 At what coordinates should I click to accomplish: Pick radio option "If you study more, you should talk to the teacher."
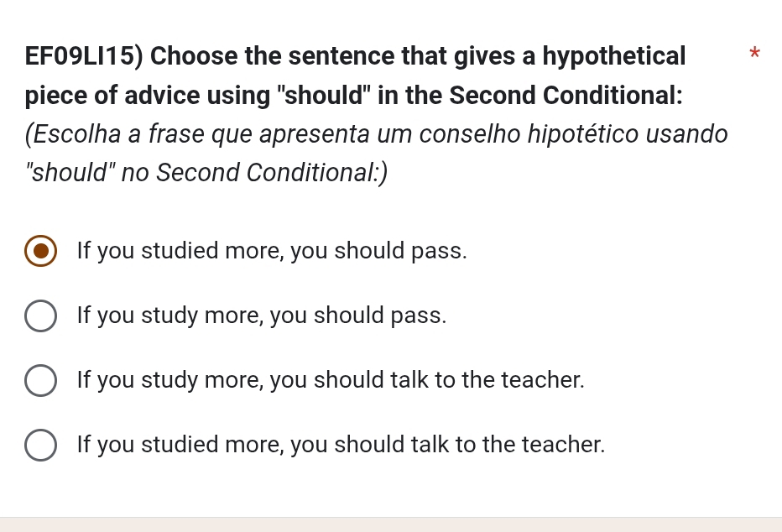click(x=40, y=380)
